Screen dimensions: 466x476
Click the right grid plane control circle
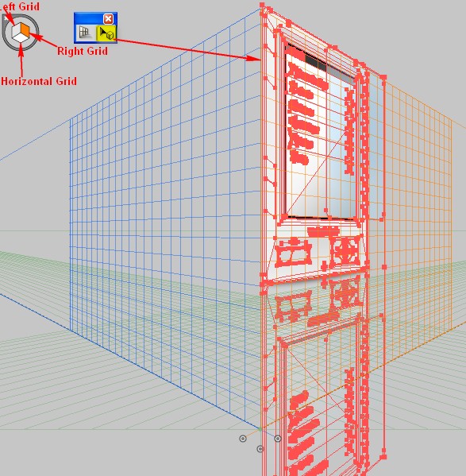[x=278, y=439]
